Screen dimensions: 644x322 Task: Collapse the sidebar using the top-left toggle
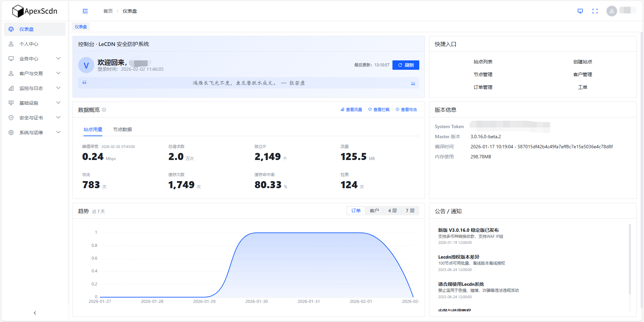click(x=85, y=11)
